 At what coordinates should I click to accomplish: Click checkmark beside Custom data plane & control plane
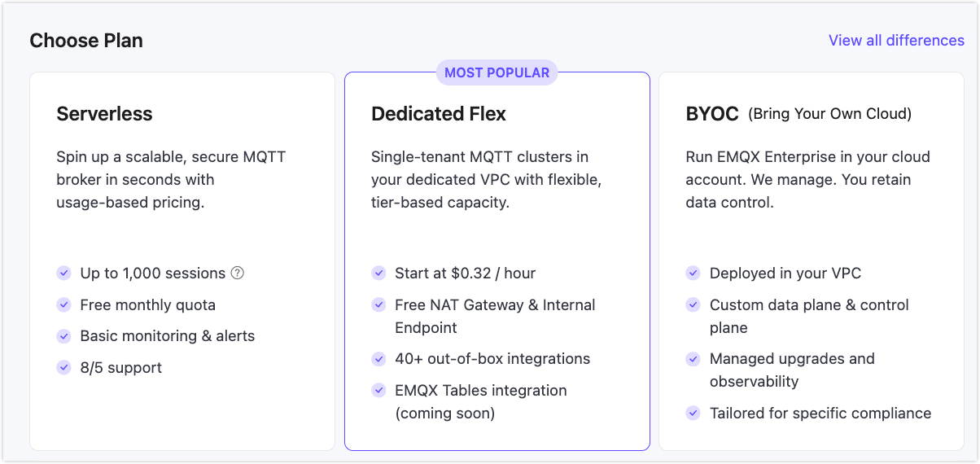click(x=693, y=304)
